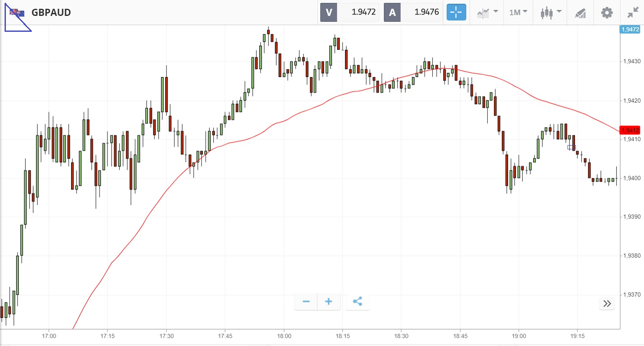Screen dimensions: 644x346
Task: Click the 18:00 time axis label
Action: point(284,336)
